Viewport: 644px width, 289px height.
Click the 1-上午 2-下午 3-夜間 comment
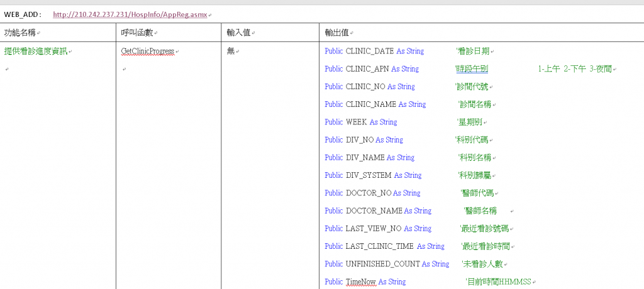tap(575, 69)
